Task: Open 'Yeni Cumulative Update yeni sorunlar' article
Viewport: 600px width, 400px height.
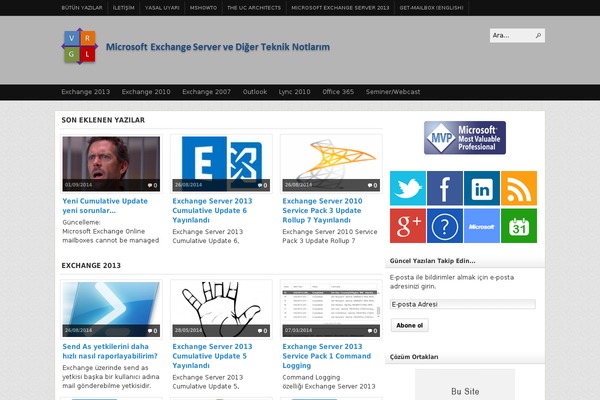Action: pos(105,206)
